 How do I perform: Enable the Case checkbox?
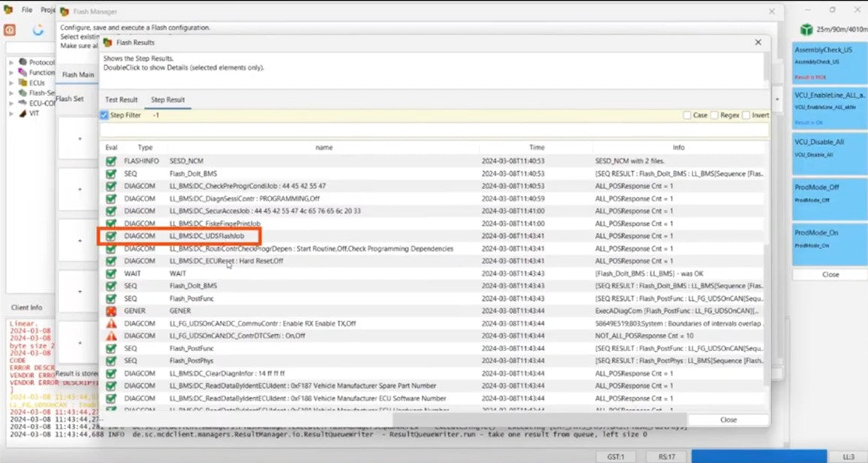click(687, 116)
